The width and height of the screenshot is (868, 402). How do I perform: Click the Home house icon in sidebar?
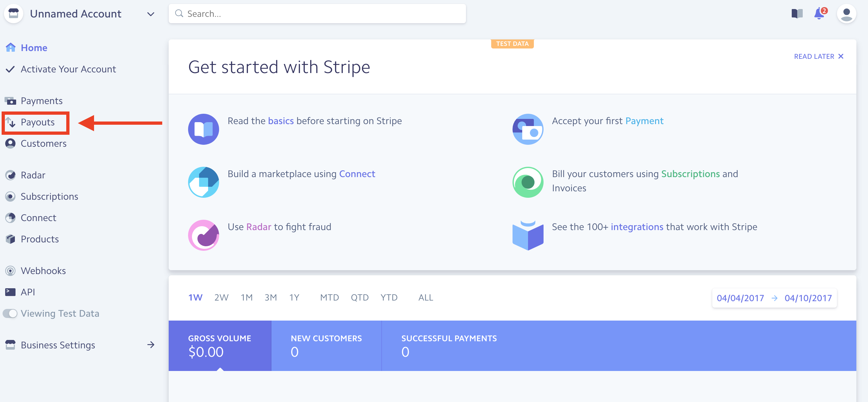click(x=10, y=48)
